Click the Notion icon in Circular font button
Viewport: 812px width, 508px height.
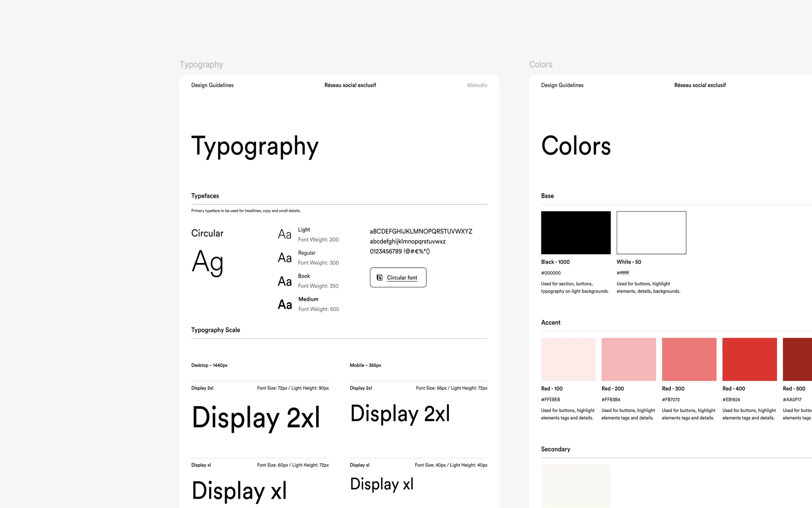coord(380,277)
